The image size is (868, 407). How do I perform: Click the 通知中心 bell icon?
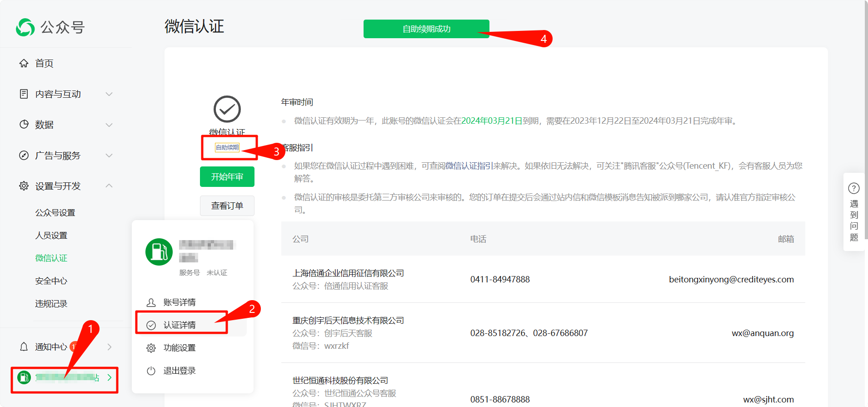point(24,347)
